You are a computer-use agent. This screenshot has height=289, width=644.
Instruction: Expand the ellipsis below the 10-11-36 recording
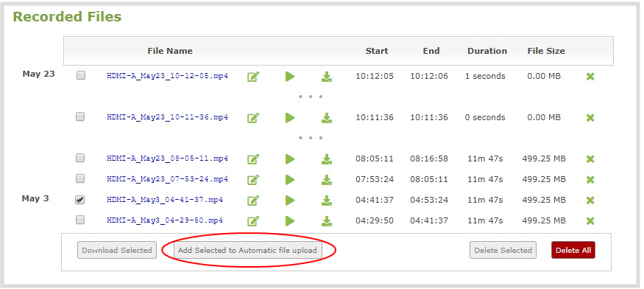click(311, 138)
